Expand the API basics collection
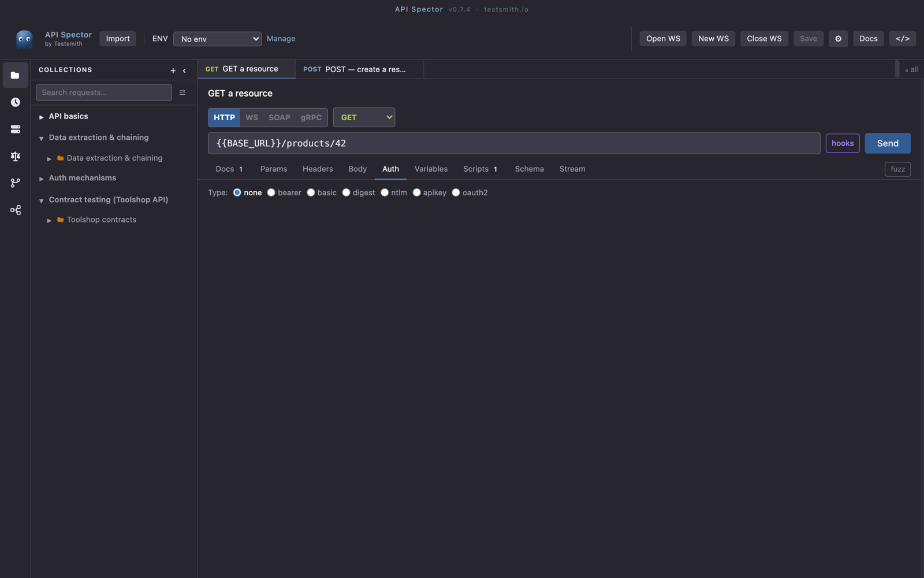The height and width of the screenshot is (578, 924). coord(42,117)
